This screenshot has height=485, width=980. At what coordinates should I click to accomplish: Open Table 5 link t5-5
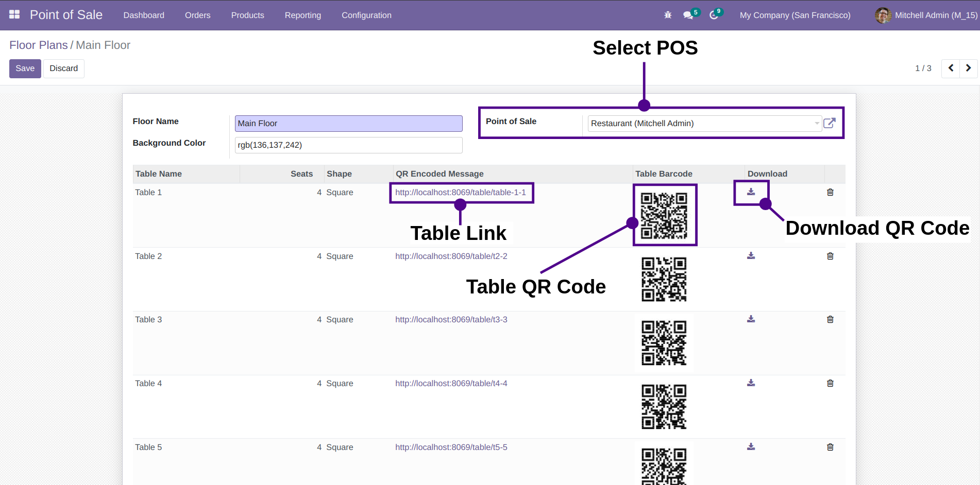451,447
